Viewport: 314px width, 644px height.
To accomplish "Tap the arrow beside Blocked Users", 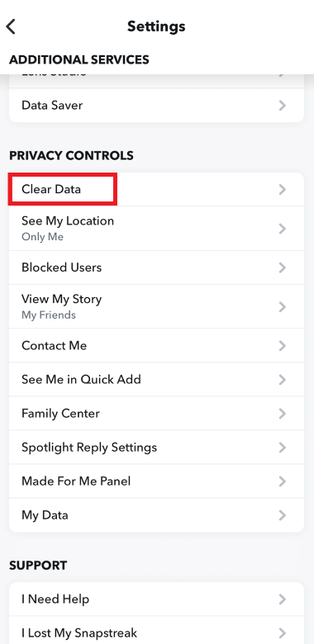I will [283, 268].
